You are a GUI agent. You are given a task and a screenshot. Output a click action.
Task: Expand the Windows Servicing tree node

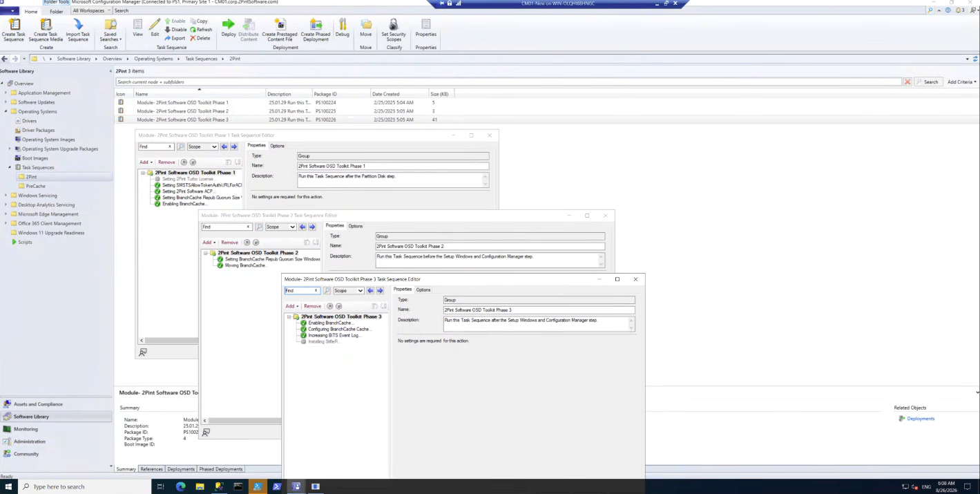point(6,196)
